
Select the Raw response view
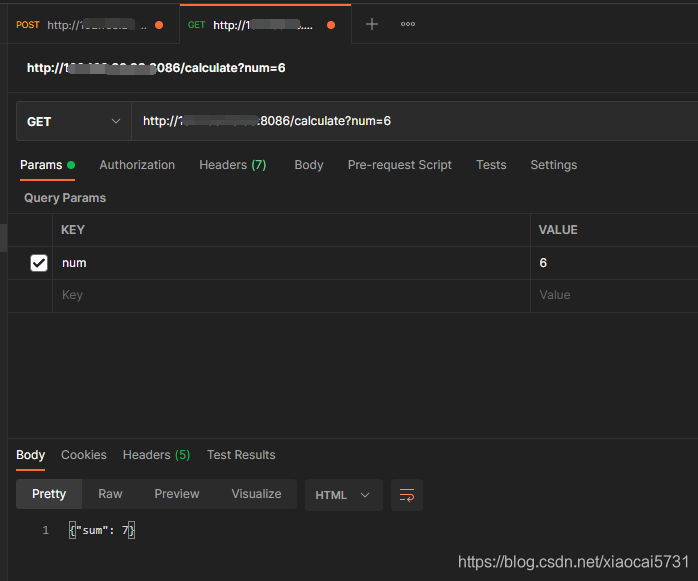(x=110, y=494)
